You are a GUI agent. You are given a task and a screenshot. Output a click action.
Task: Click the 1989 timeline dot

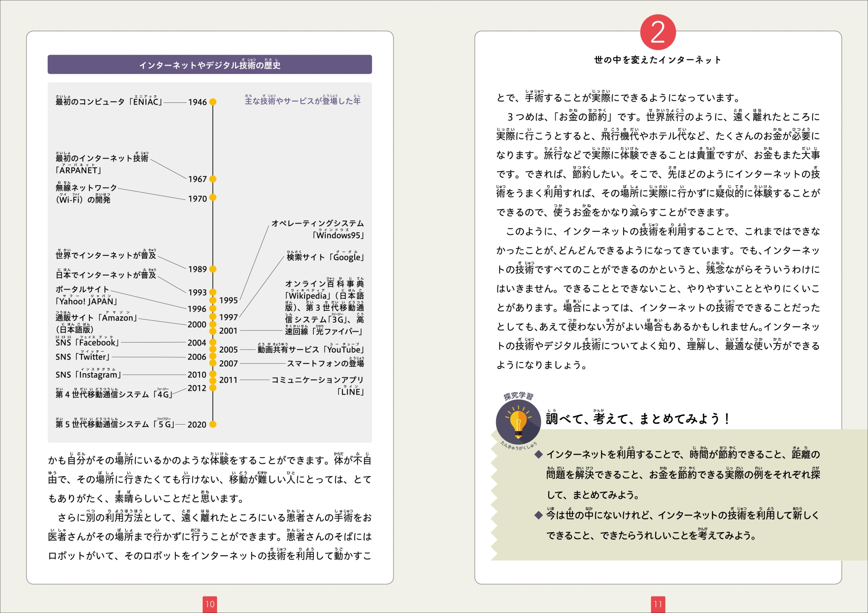[x=213, y=269]
